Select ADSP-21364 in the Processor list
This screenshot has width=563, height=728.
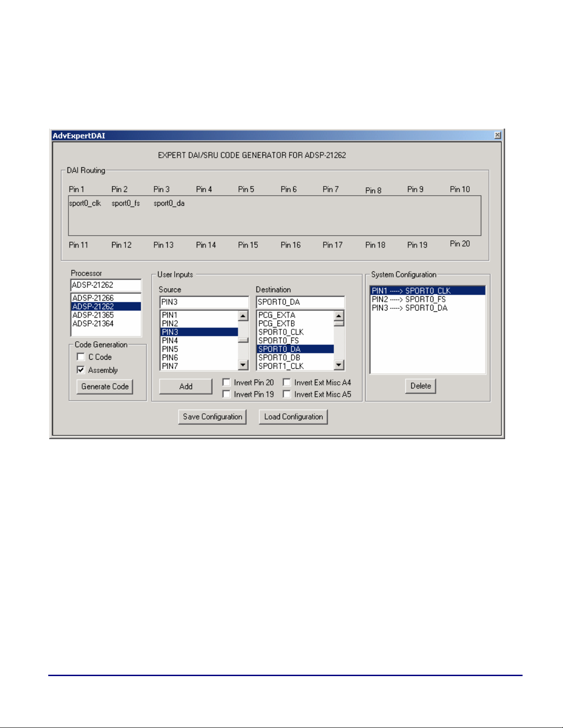tap(106, 323)
